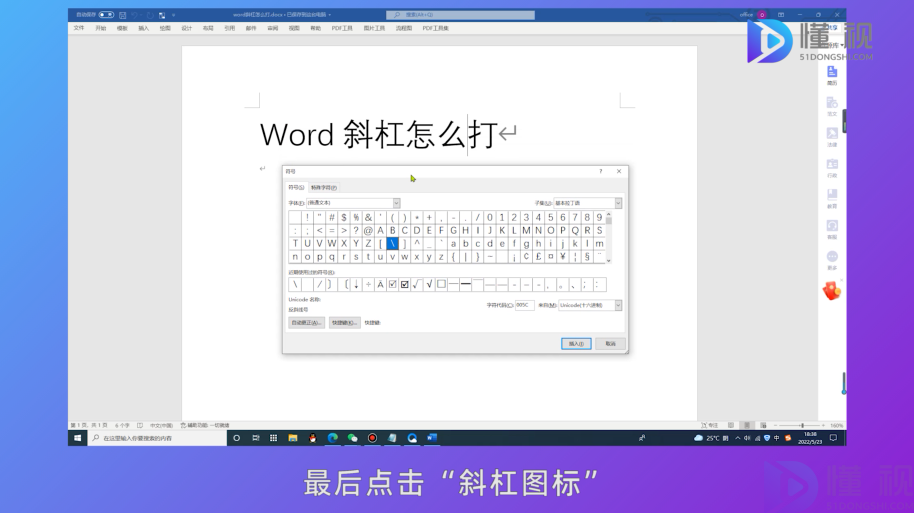The width and height of the screenshot is (914, 513).
Task: Open the Windows Start menu
Action: click(x=77, y=438)
